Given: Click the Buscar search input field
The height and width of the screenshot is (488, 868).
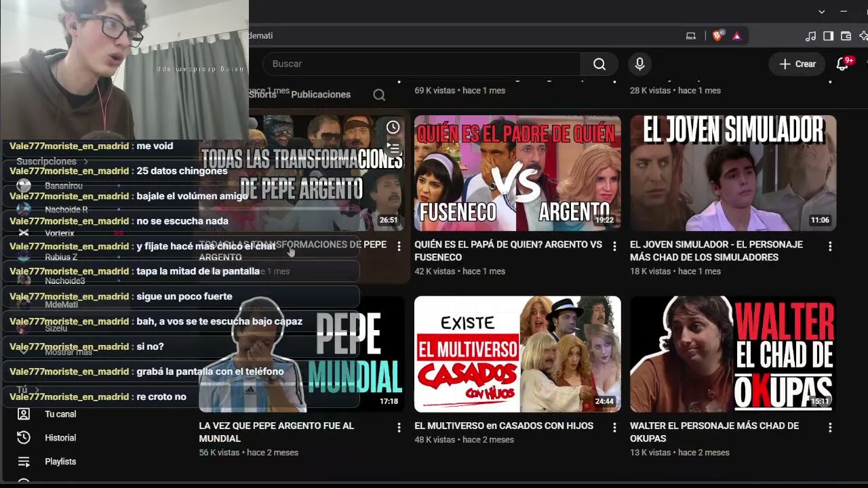Looking at the screenshot, I should point(421,64).
